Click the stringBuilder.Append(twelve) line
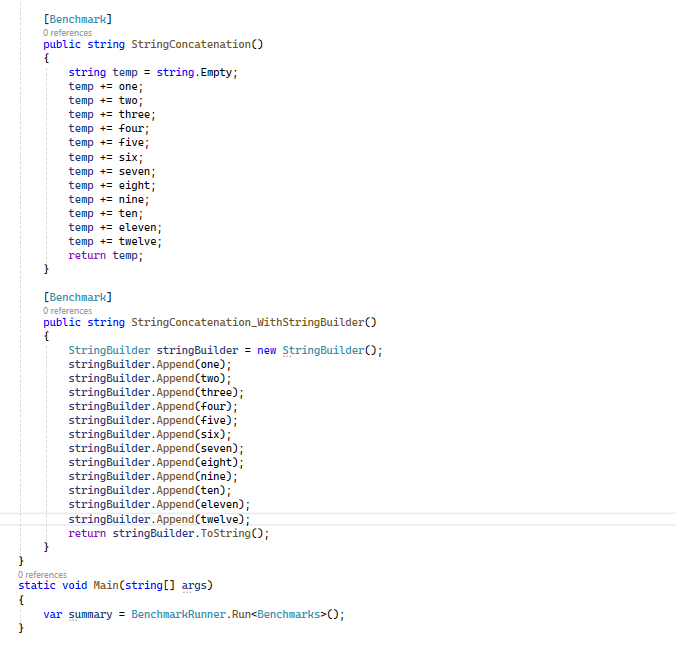The width and height of the screenshot is (676, 650). 158,519
